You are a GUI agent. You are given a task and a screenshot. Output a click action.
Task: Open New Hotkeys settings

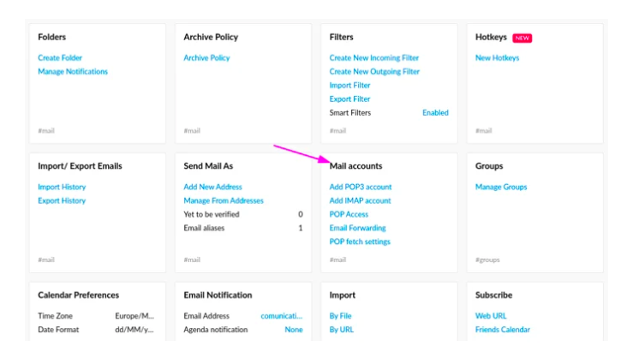[x=497, y=58]
